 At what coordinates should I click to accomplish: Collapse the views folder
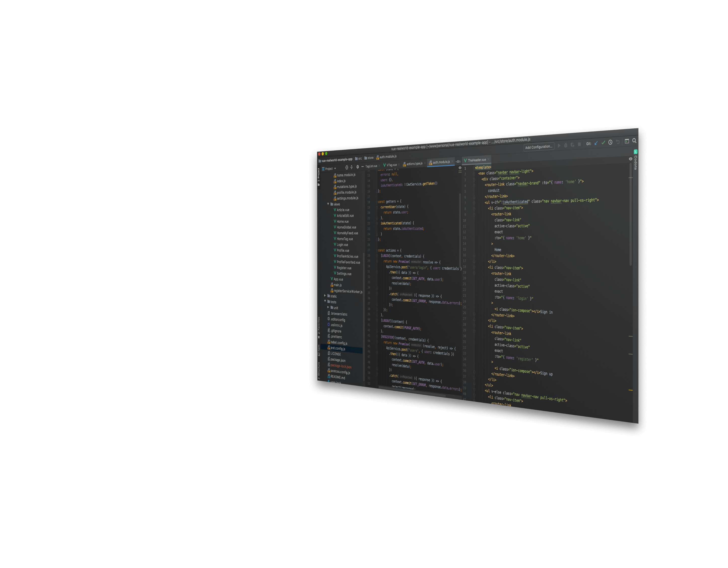click(328, 204)
